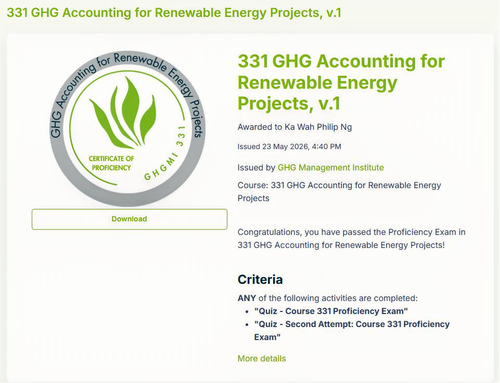This screenshot has height=383, width=500.
Task: Click the page title at top of the page
Action: [x=174, y=13]
